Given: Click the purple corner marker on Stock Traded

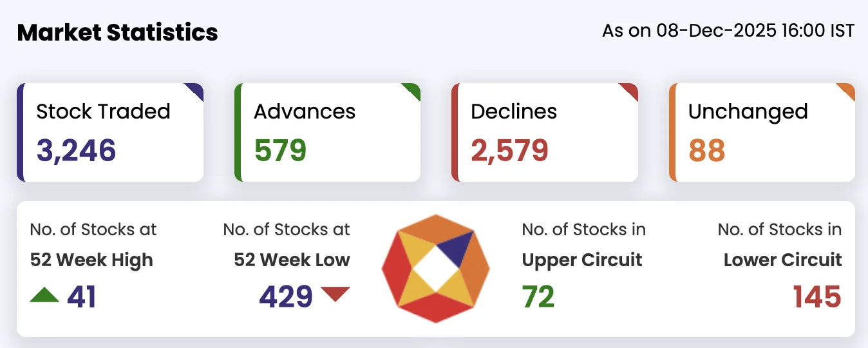Looking at the screenshot, I should click(x=196, y=91).
